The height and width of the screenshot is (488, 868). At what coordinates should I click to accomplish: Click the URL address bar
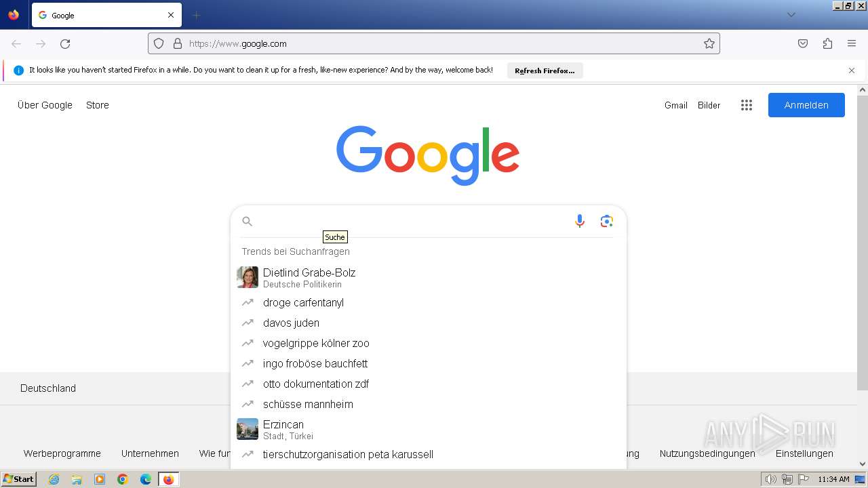[x=434, y=43]
